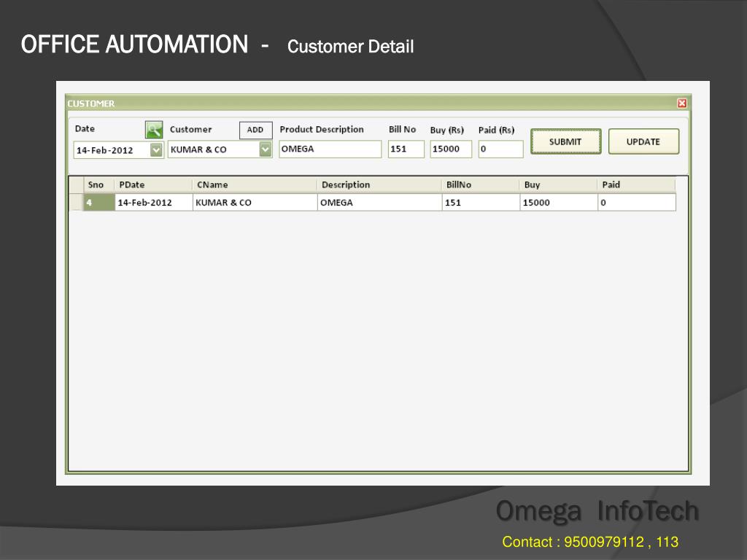This screenshot has width=747, height=560.
Task: Click the 15000 cell in Buy column
Action: [x=559, y=203]
